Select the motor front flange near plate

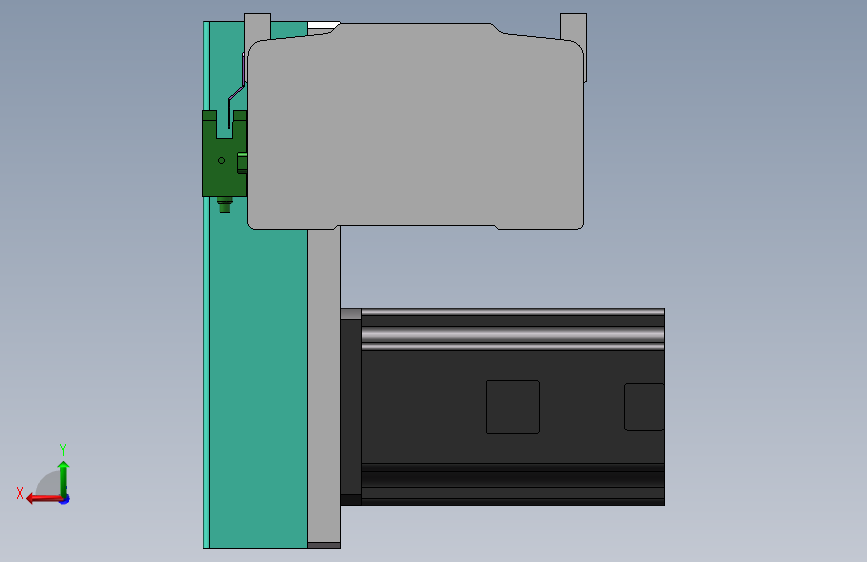point(351,407)
